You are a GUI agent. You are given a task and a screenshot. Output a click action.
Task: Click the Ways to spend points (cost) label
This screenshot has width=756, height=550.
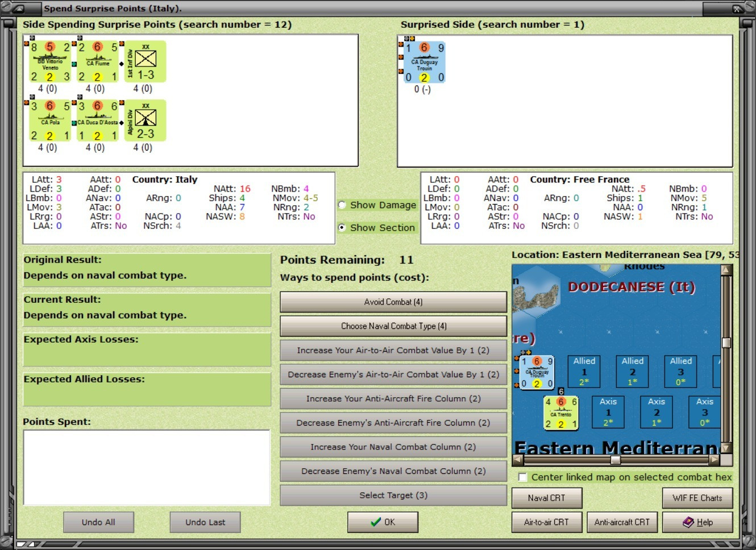tap(355, 278)
